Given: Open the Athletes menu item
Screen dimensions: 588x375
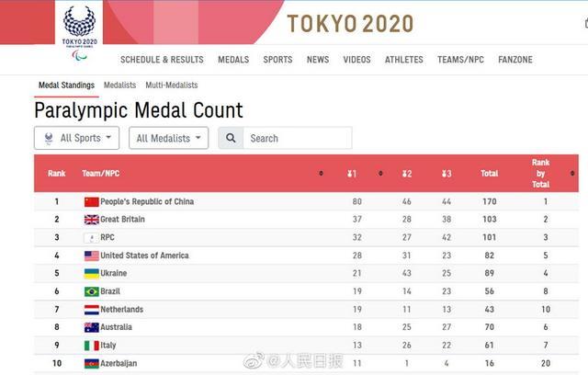Looking at the screenshot, I should 404,60.
